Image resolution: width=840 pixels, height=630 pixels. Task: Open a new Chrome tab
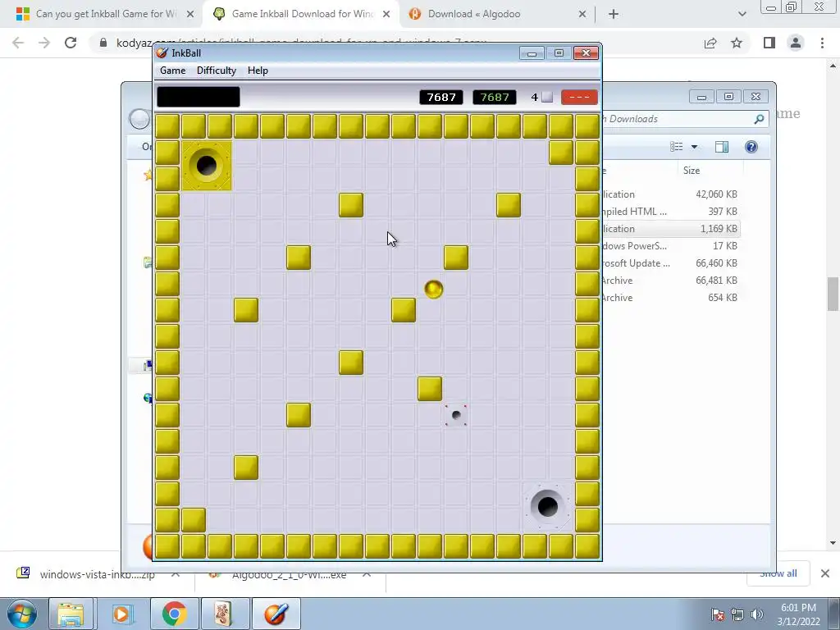point(614,14)
